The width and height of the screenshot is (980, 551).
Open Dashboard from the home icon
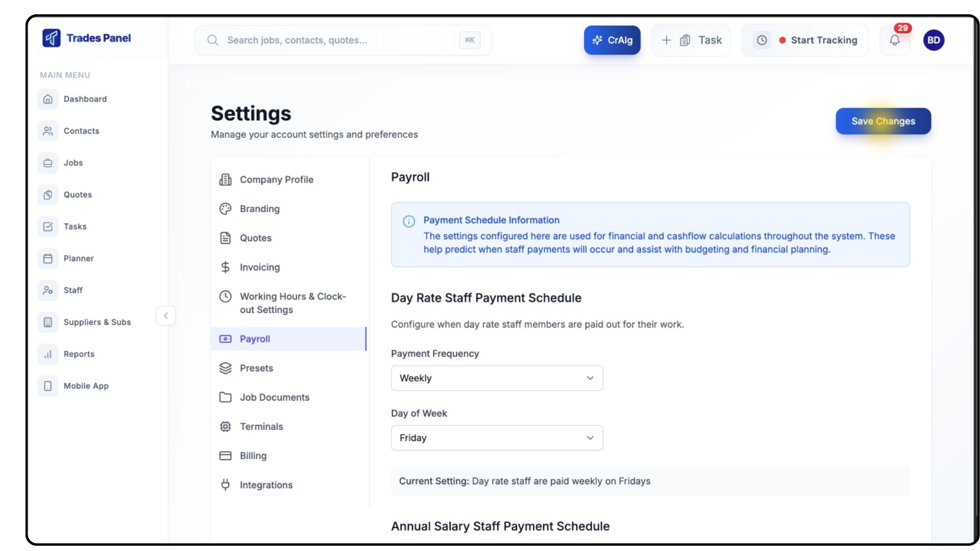point(48,99)
